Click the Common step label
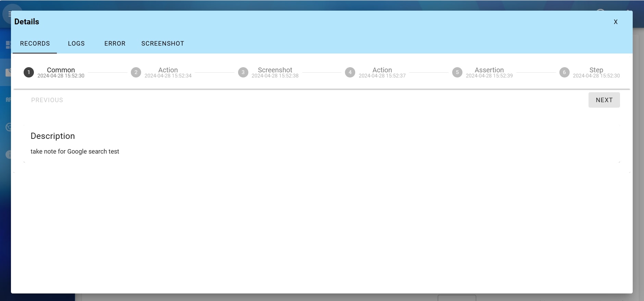Viewport: 644px width, 301px height. 61,70
